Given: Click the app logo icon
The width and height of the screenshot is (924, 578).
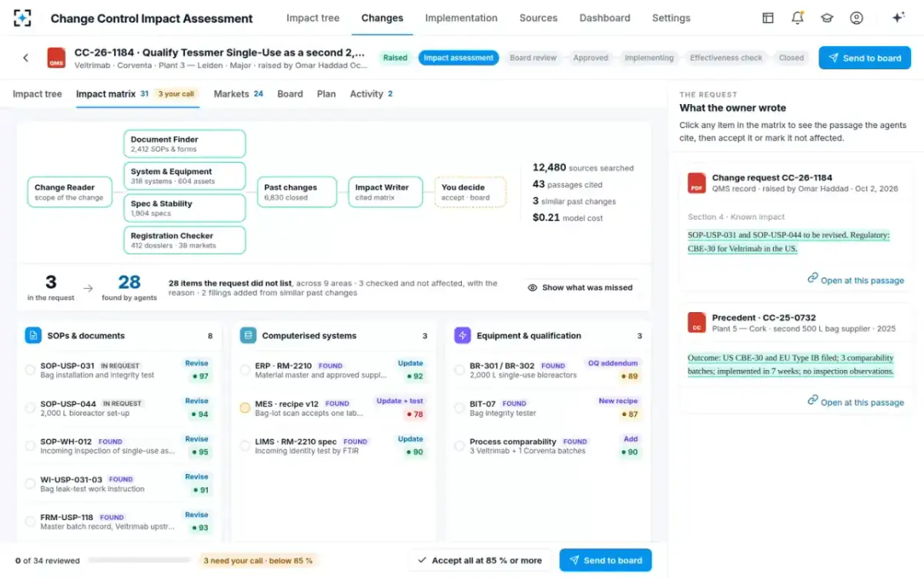Looking at the screenshot, I should click(x=23, y=18).
